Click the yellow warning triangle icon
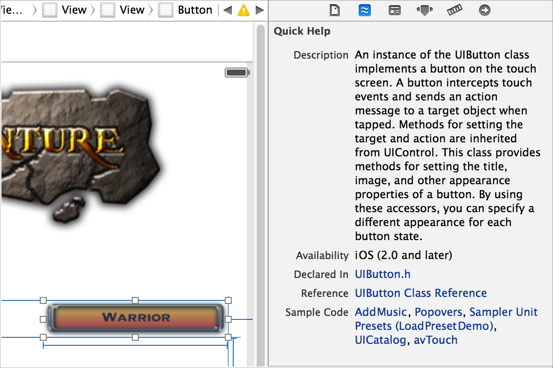This screenshot has width=553, height=368. pos(244,10)
